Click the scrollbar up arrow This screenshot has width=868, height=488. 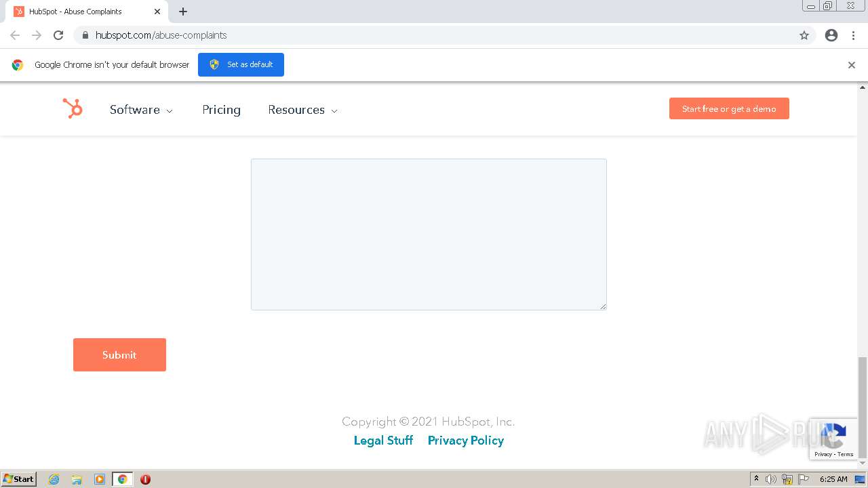click(863, 87)
